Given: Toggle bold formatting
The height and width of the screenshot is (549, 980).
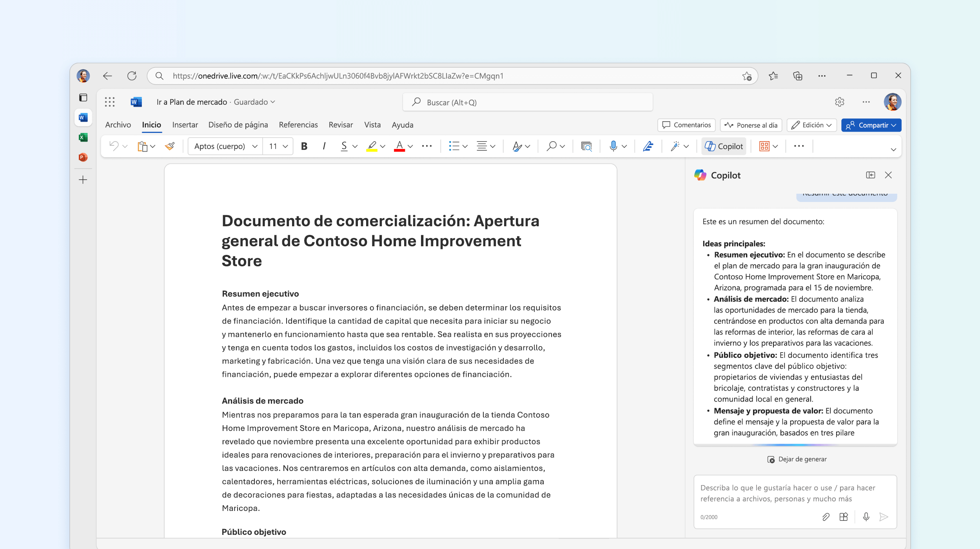Looking at the screenshot, I should [304, 146].
